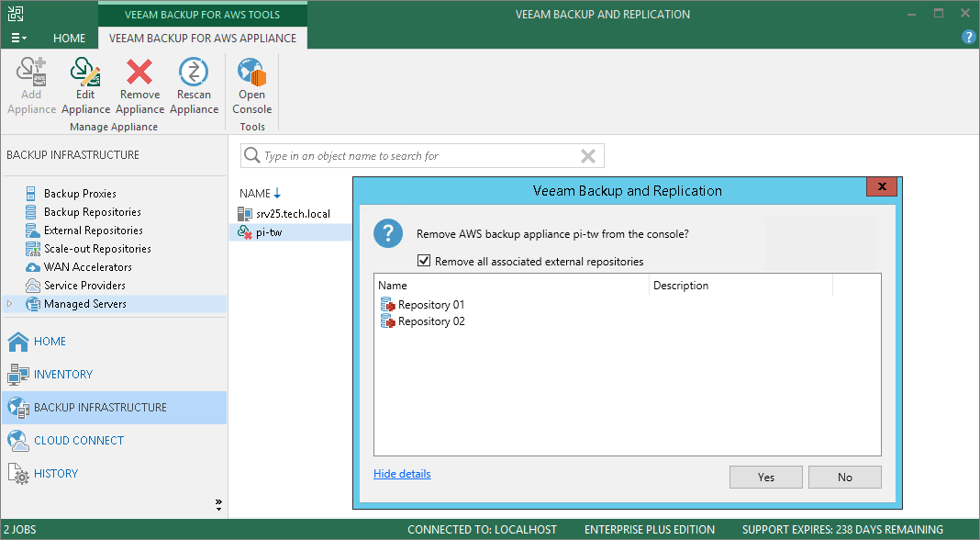Select Backup Repositories tree item

[x=93, y=211]
